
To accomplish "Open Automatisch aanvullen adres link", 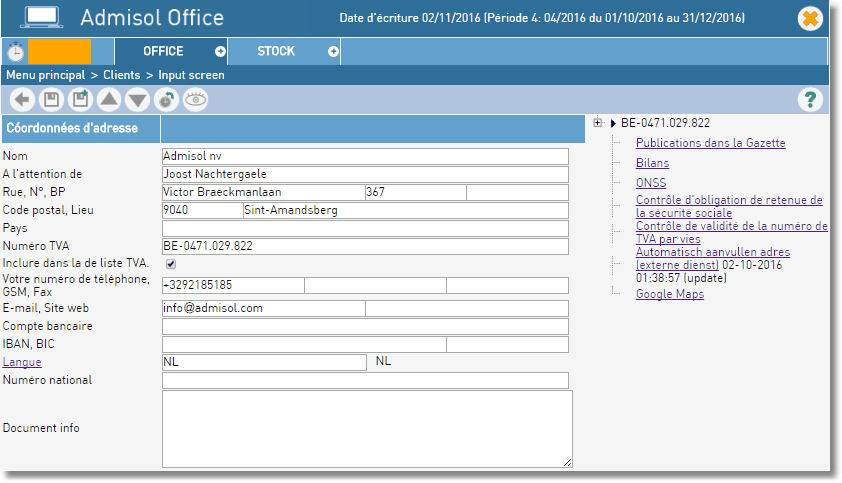I will click(x=713, y=258).
